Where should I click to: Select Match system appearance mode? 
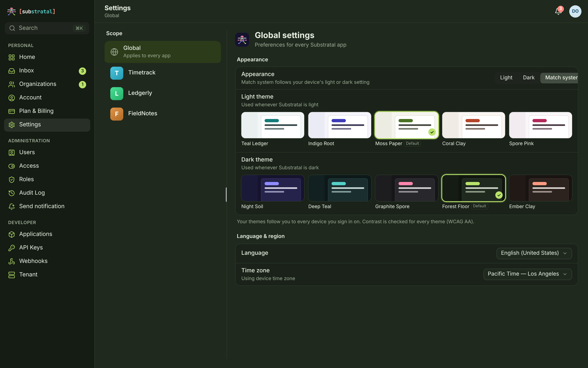[559, 78]
